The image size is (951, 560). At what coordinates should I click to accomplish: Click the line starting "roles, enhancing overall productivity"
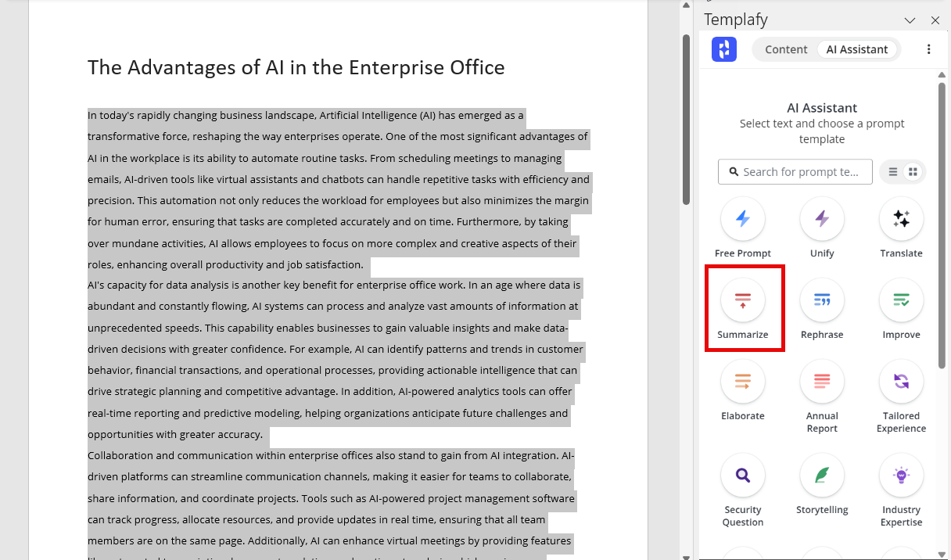pyautogui.click(x=225, y=264)
